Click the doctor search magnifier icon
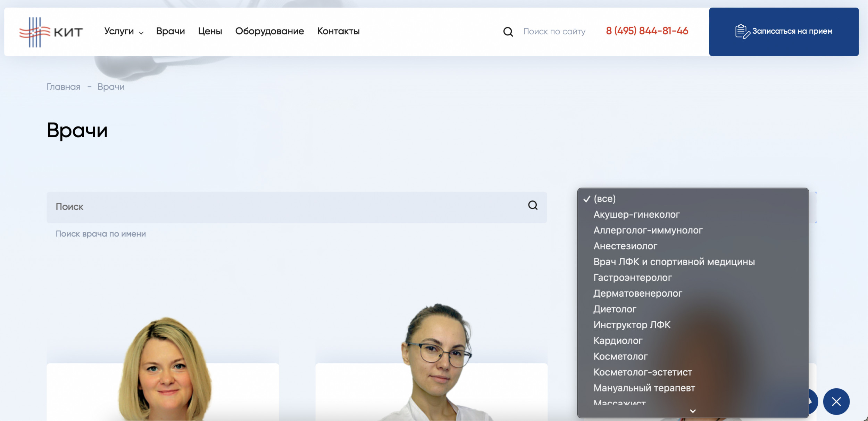868x421 pixels. click(533, 205)
